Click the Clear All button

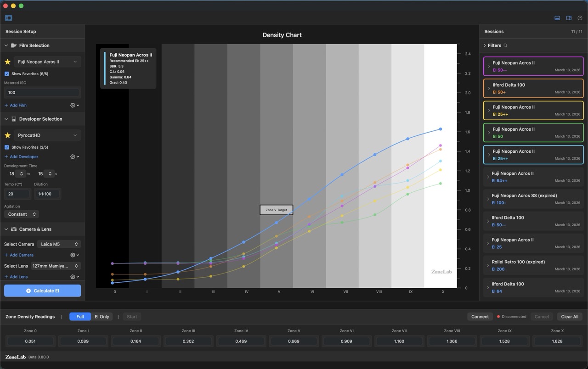tap(570, 317)
